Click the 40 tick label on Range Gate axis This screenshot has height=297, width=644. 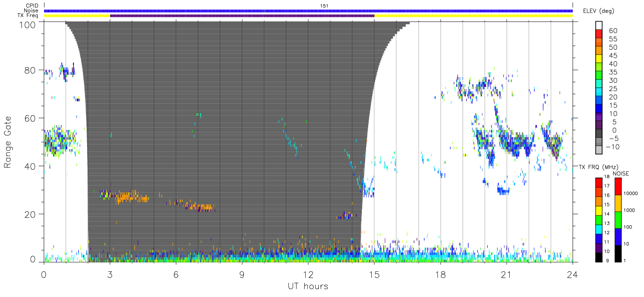(30, 166)
